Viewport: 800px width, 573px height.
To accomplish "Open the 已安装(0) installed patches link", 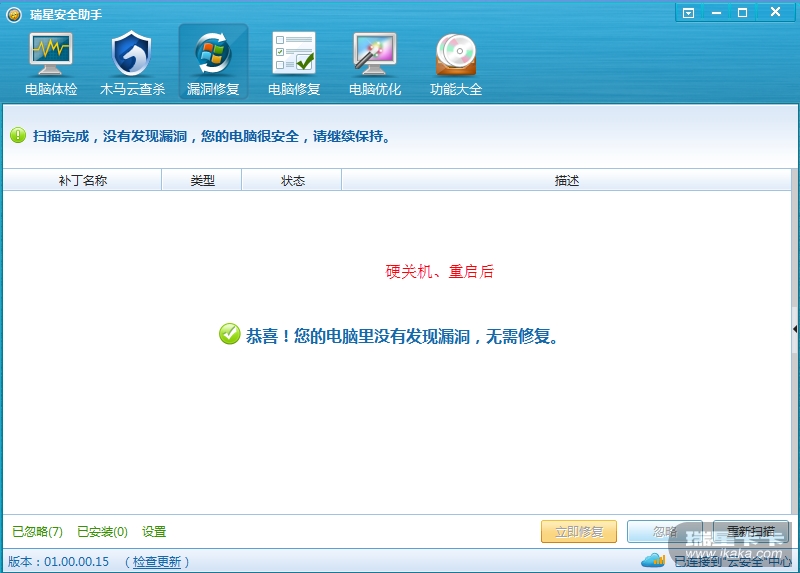I will [102, 532].
